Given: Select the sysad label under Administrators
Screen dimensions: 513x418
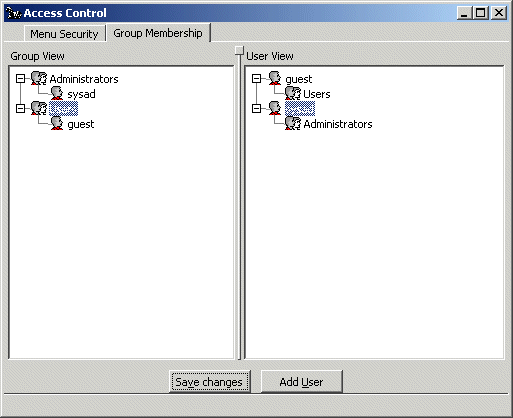Looking at the screenshot, I should (81, 94).
